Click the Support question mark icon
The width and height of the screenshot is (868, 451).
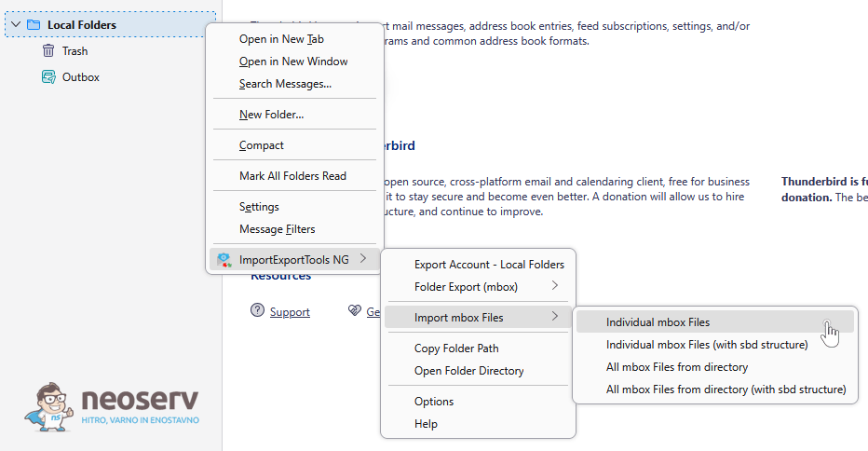[x=258, y=311]
